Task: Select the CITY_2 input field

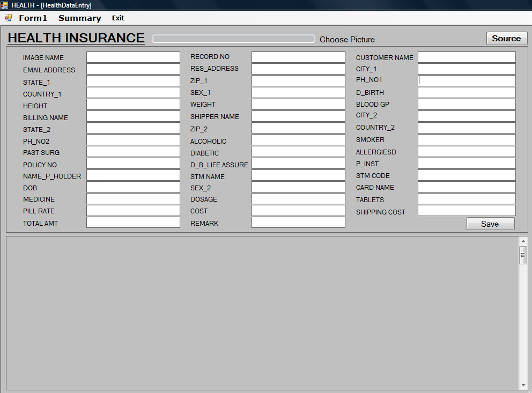Action: [x=467, y=116]
